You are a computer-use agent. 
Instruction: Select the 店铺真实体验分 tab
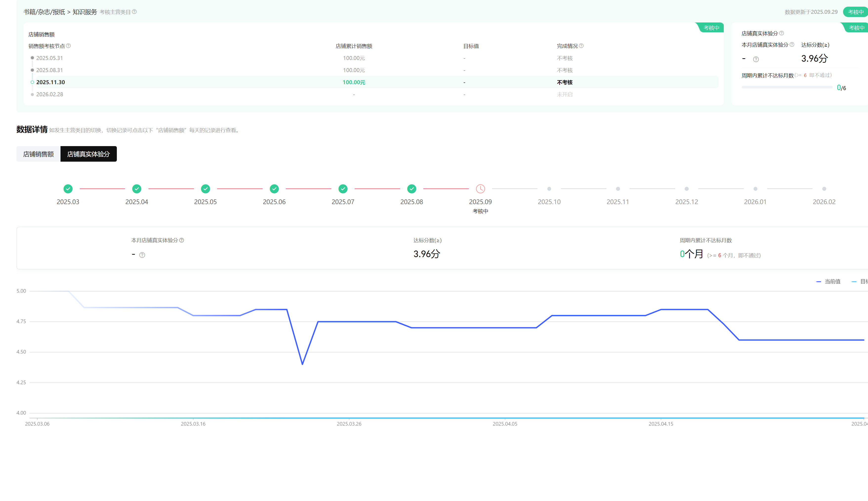(88, 154)
